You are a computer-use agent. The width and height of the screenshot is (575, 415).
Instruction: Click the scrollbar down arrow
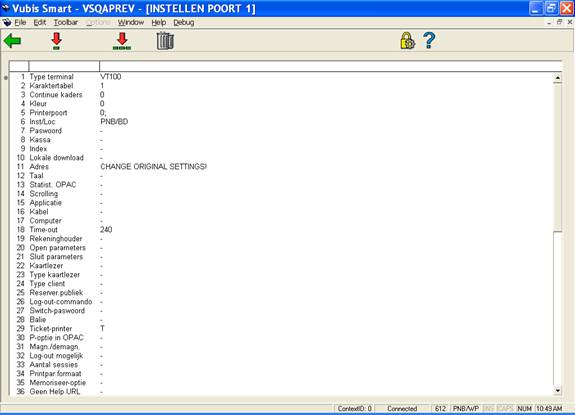(557, 391)
